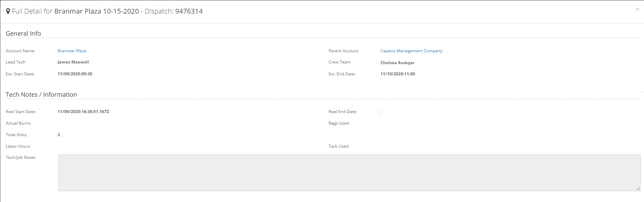Click Est. Start Date value 11/09/2020:09:30

75,74
